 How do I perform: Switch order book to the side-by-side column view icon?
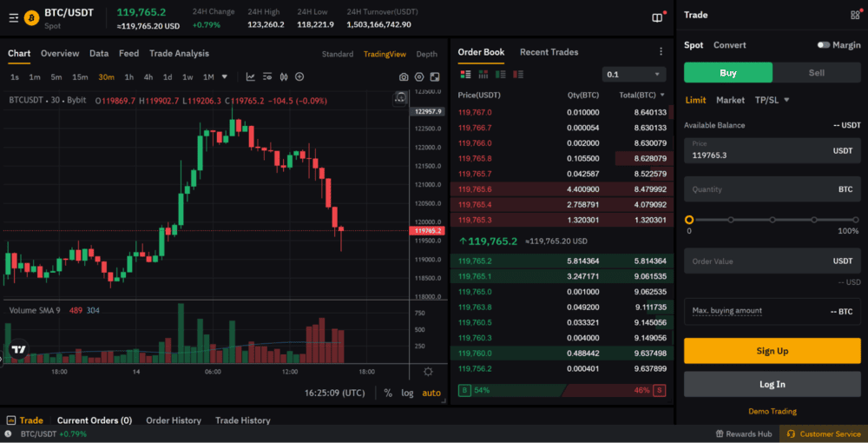pyautogui.click(x=483, y=74)
